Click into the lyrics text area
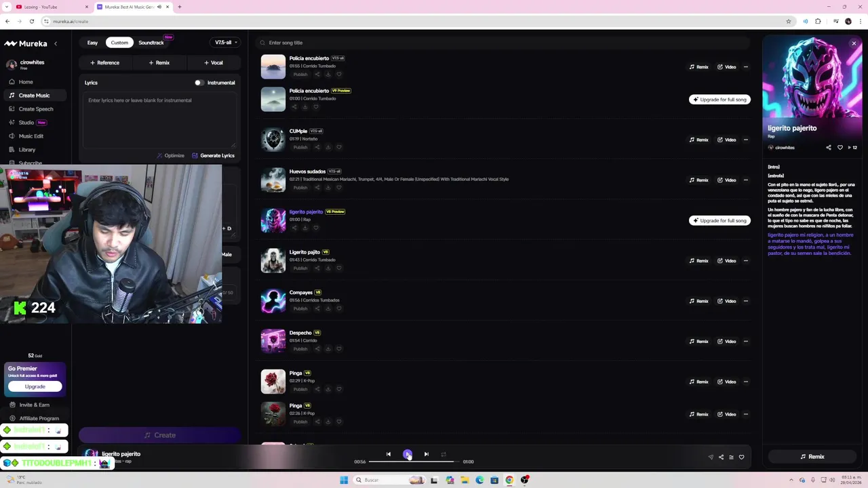Screen dimensions: 868x488 coord(159,120)
